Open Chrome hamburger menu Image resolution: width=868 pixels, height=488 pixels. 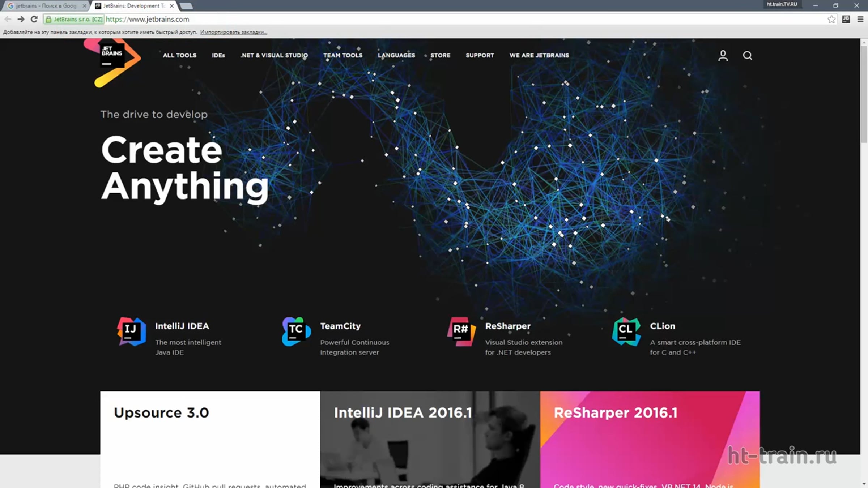coord(860,20)
